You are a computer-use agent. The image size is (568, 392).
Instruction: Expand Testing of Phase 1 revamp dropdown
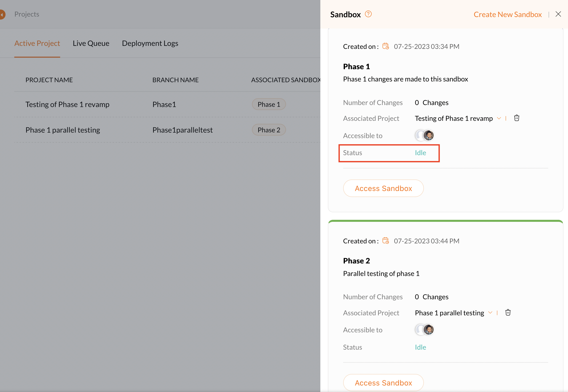(499, 118)
